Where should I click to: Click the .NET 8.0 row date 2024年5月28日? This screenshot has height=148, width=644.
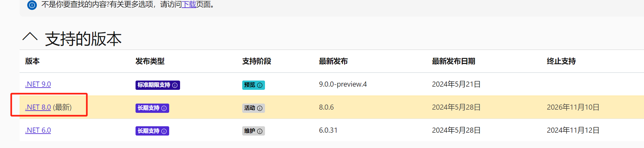(456, 107)
